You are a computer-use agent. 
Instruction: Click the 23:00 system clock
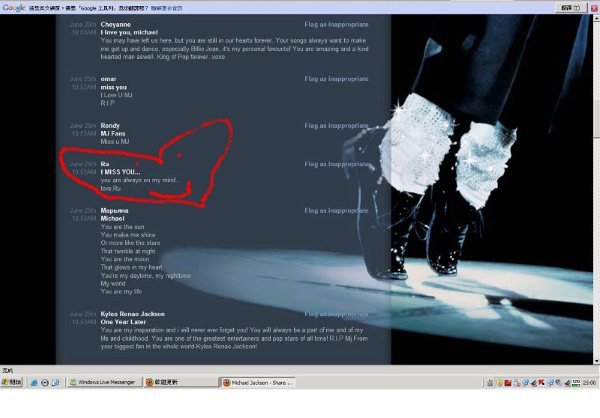[x=590, y=382]
